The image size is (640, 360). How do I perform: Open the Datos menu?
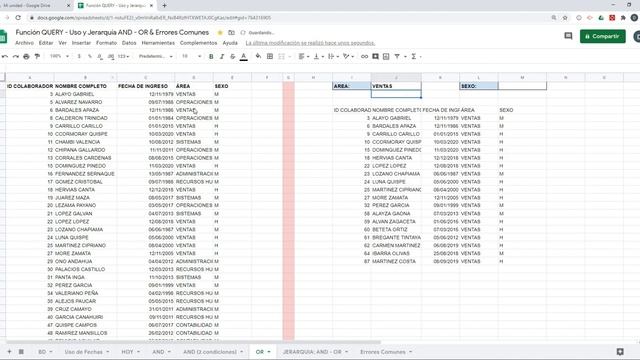pyautogui.click(x=129, y=43)
